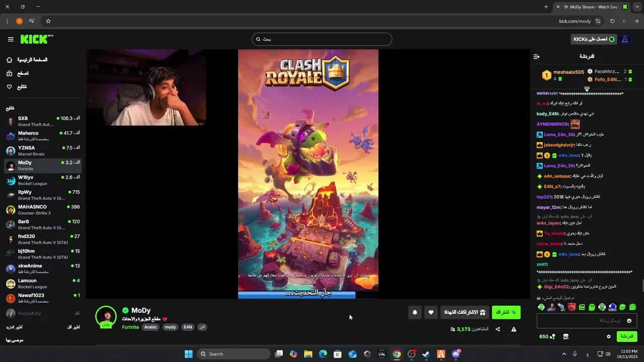Open 6ar8 channel in sidebar
The height and width of the screenshot is (362, 644).
tap(43, 224)
